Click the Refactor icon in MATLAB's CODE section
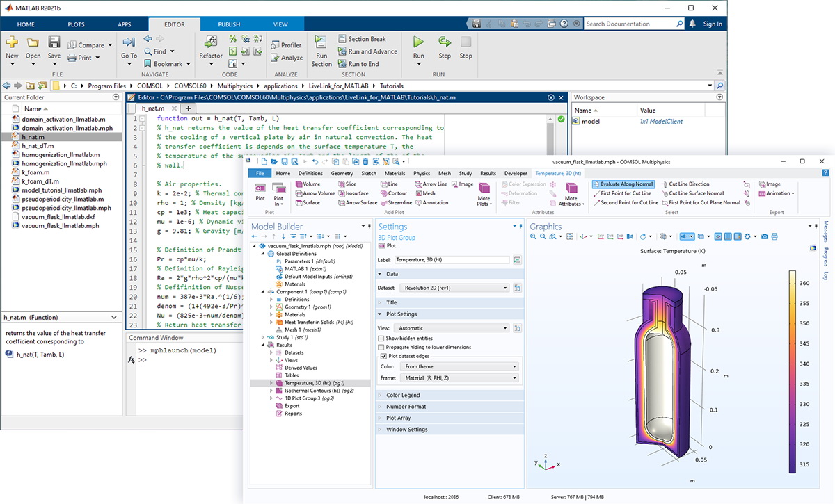The image size is (835, 504). [x=211, y=43]
